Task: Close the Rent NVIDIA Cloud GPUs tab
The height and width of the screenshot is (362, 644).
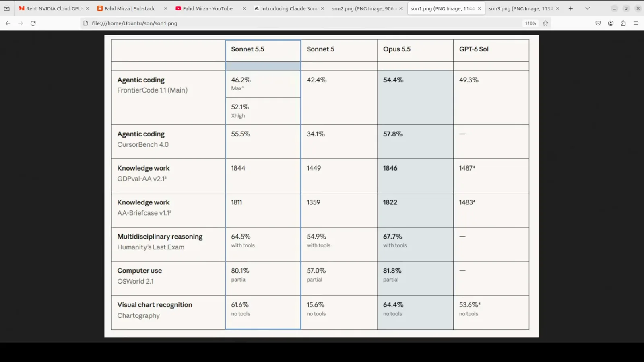Action: coord(87,8)
